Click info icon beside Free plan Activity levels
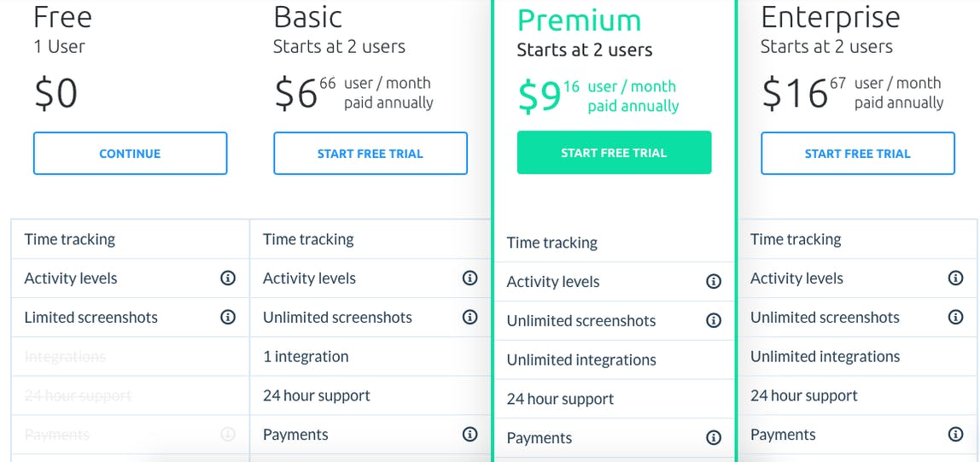The image size is (980, 462). click(x=228, y=278)
